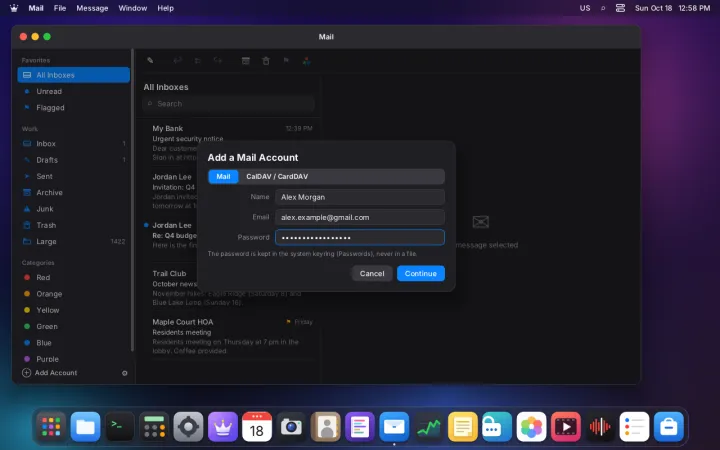Open the Contacts book icon in dock
Screen dimensions: 720x450
pyautogui.click(x=326, y=427)
